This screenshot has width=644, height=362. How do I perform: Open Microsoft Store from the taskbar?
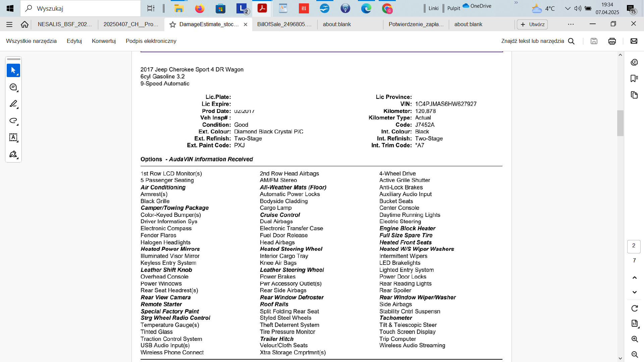[x=220, y=8]
